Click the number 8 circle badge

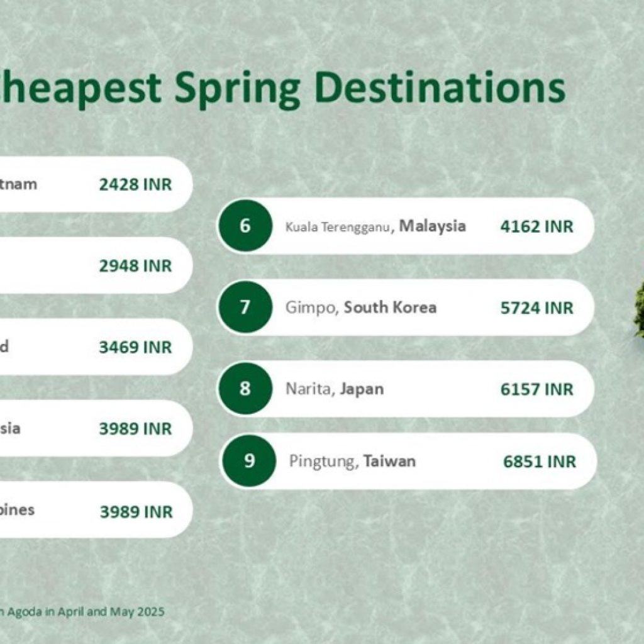coord(245,389)
